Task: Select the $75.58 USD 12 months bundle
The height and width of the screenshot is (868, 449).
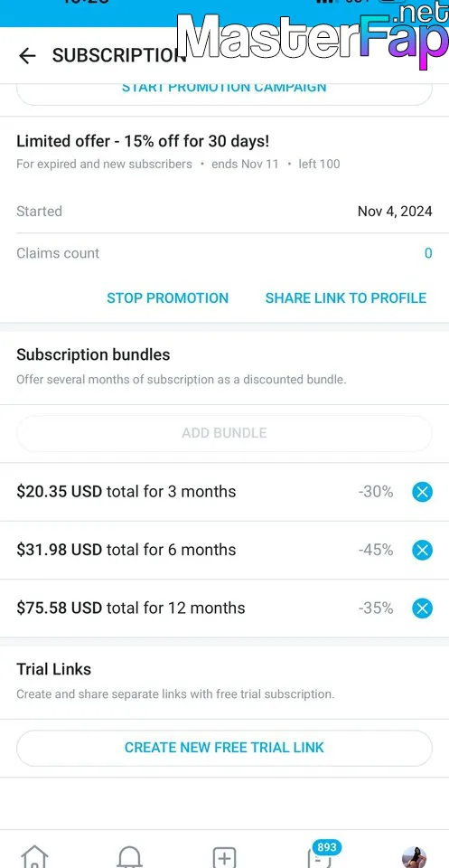Action: 224,609
